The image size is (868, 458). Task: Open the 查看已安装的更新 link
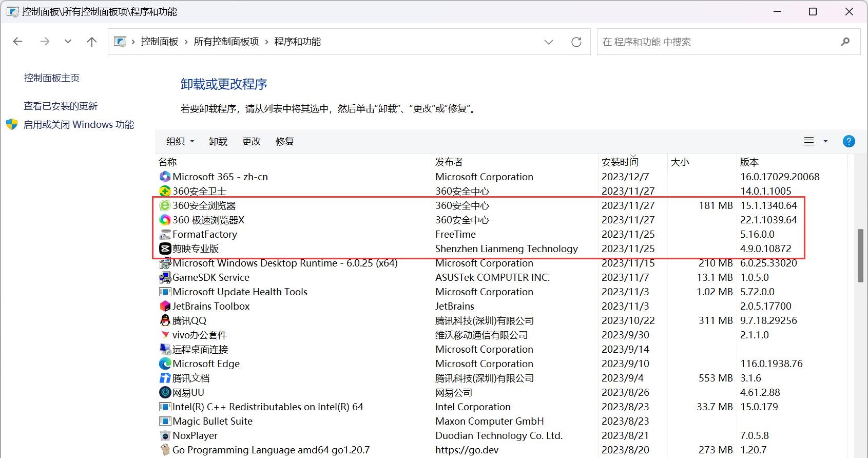[x=61, y=106]
